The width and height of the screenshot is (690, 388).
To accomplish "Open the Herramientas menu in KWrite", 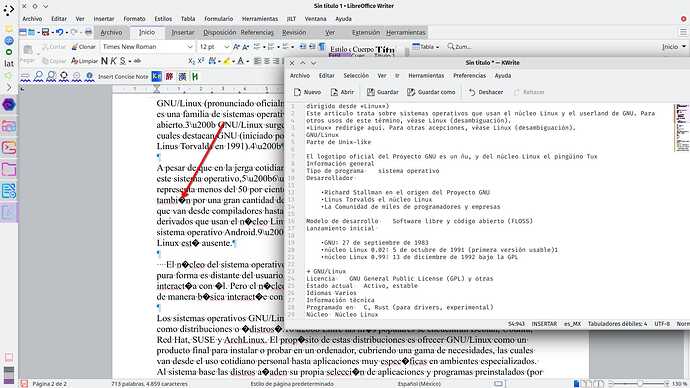I will pos(426,76).
